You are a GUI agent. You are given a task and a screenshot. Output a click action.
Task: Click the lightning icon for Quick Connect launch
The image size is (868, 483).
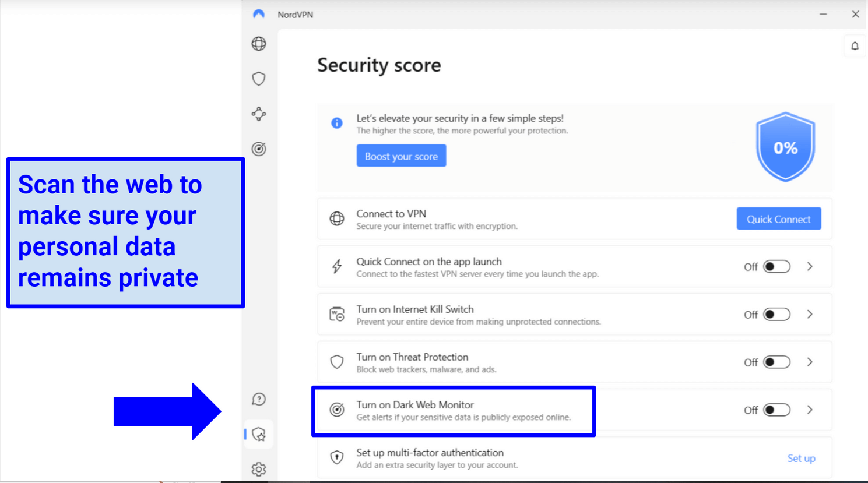(x=337, y=266)
